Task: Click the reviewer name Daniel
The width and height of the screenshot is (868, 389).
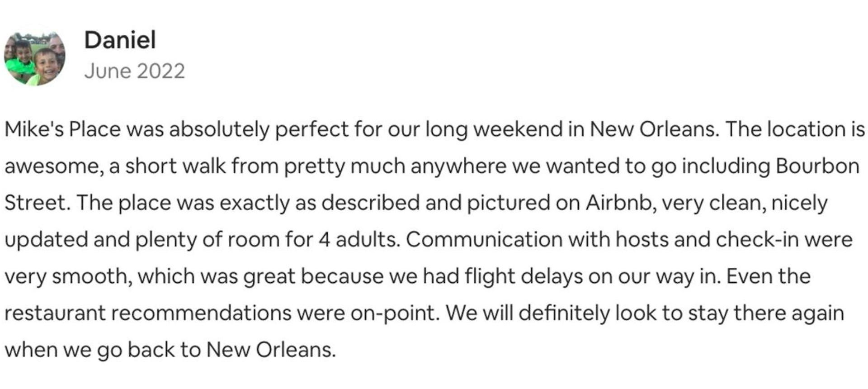Action: [120, 40]
